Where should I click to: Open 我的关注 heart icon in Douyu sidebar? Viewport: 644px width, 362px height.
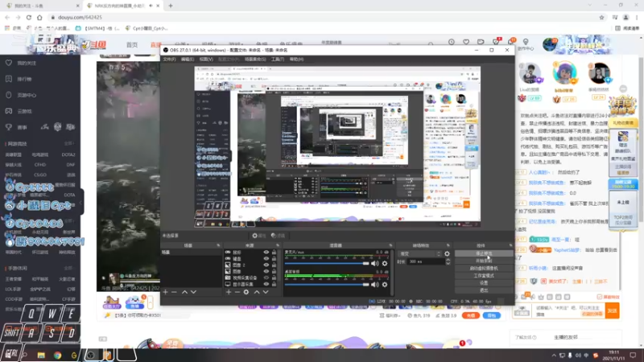(x=9, y=63)
